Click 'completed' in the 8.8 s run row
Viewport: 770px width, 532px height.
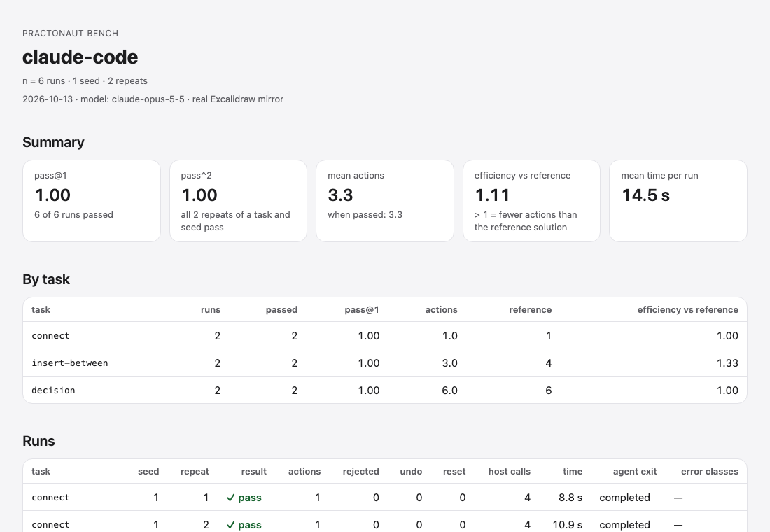coord(624,498)
